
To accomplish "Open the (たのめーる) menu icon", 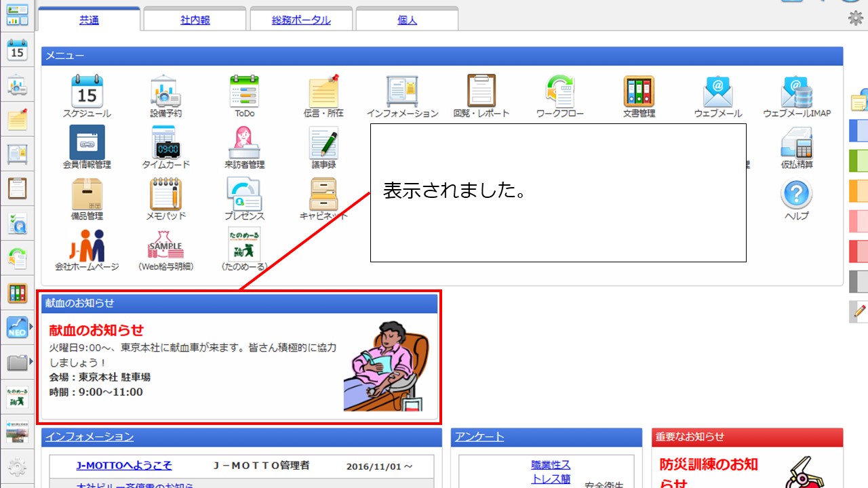I will [x=244, y=245].
